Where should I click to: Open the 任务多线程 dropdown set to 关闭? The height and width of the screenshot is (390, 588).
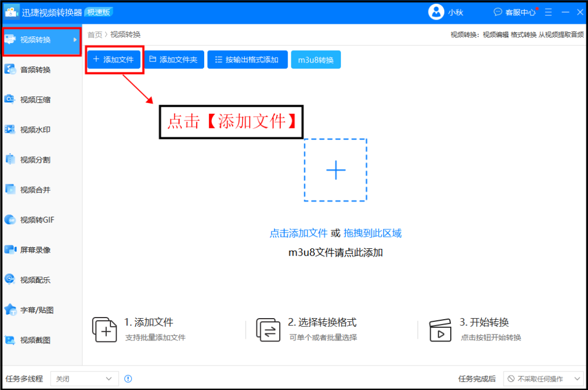[85, 379]
